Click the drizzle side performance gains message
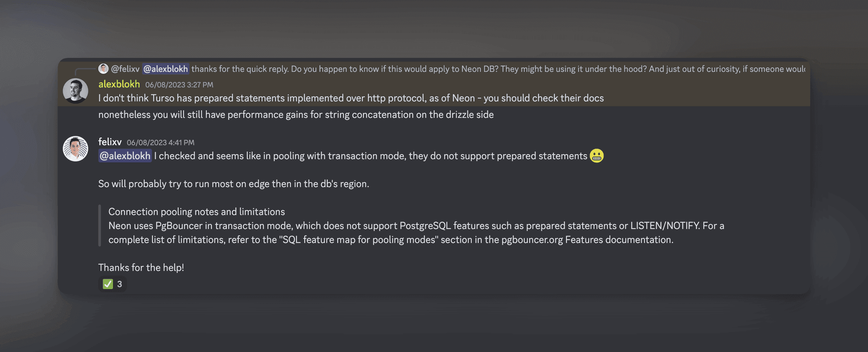Viewport: 868px width, 352px height. (296, 115)
